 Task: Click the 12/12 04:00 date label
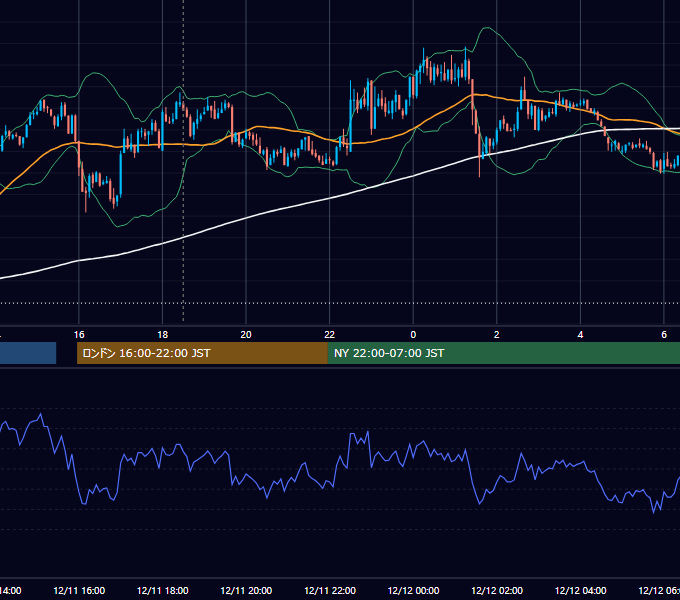(x=581, y=590)
